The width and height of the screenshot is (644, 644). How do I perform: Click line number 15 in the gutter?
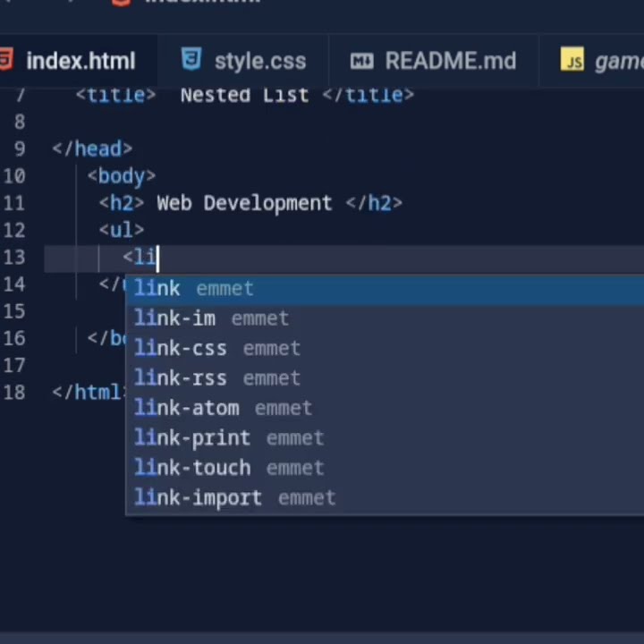pos(14,312)
